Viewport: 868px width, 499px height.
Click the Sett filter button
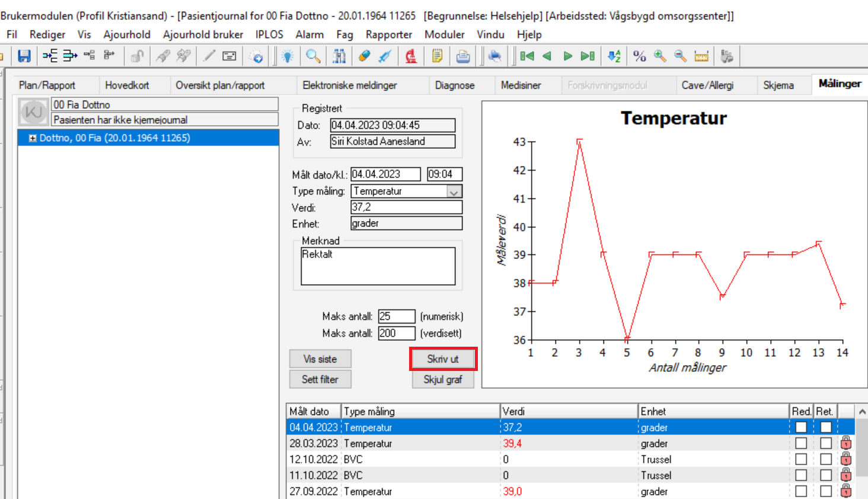320,379
